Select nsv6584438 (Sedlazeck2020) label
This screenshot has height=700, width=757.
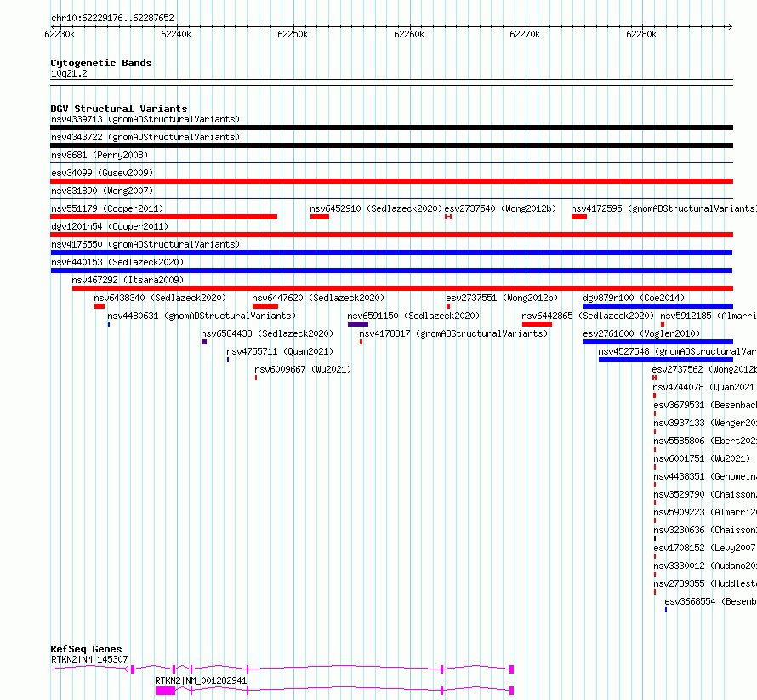[x=267, y=333]
